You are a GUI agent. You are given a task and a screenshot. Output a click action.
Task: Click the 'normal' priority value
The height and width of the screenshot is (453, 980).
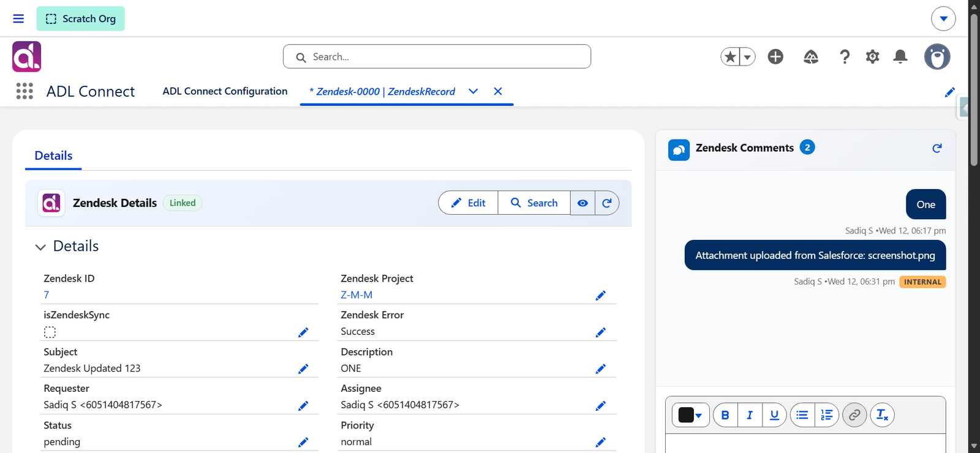pyautogui.click(x=356, y=441)
